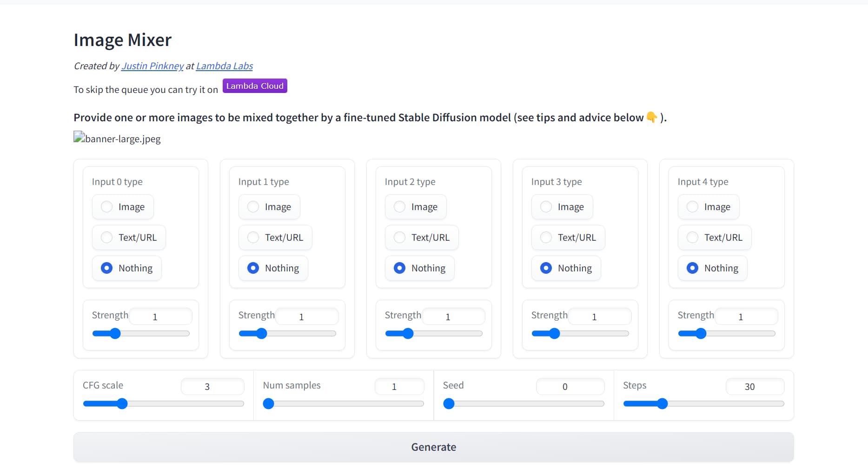The height and width of the screenshot is (468, 868).
Task: Click the Generate button
Action: pyautogui.click(x=433, y=447)
